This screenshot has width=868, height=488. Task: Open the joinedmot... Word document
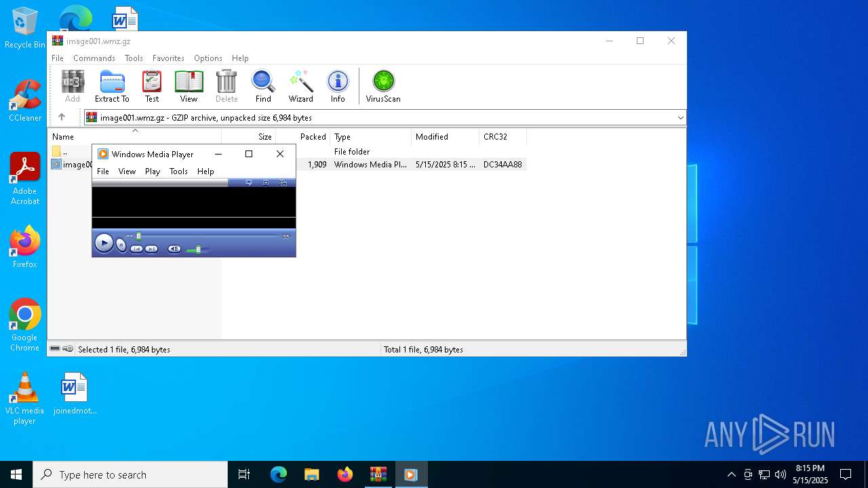tap(75, 393)
